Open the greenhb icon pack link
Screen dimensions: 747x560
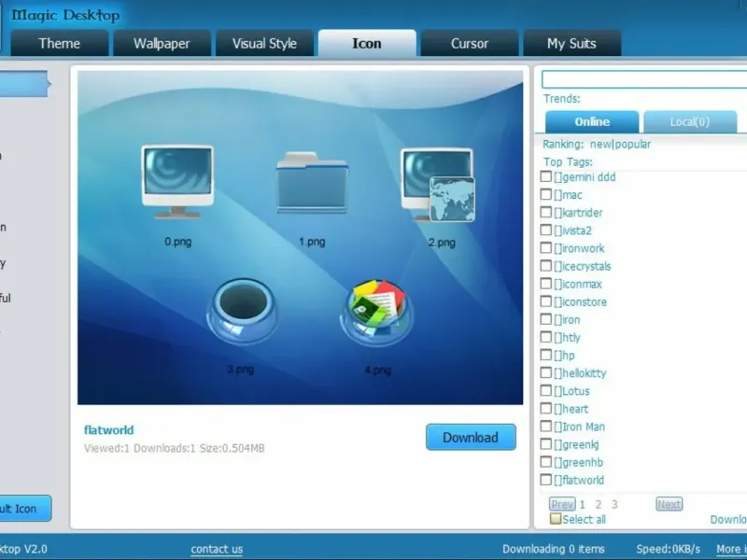click(578, 462)
